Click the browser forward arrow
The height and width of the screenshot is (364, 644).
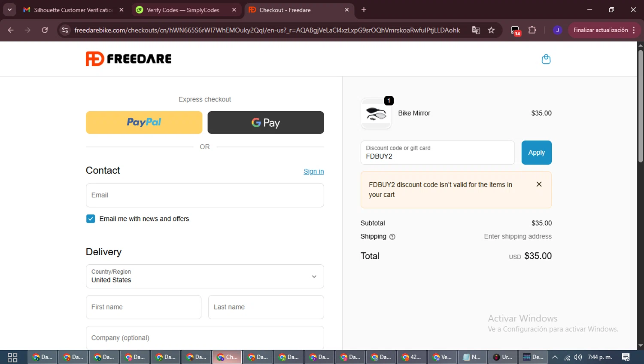coord(27,30)
